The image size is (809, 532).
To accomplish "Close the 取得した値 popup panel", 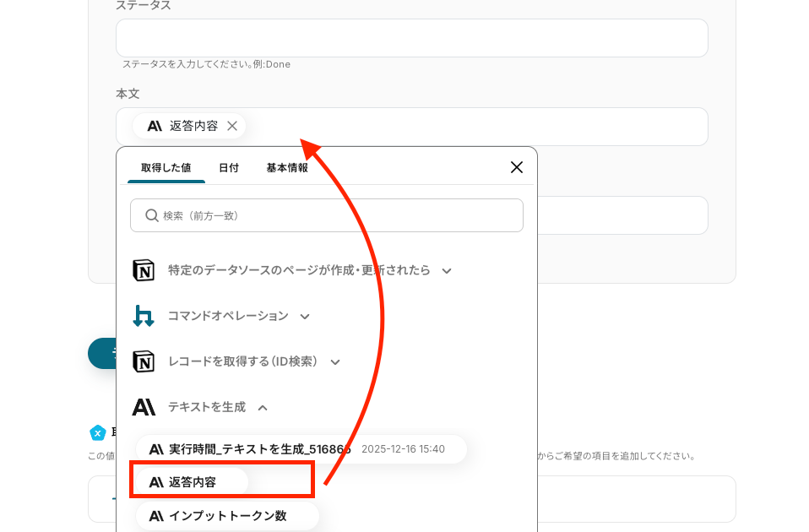I will [x=517, y=167].
